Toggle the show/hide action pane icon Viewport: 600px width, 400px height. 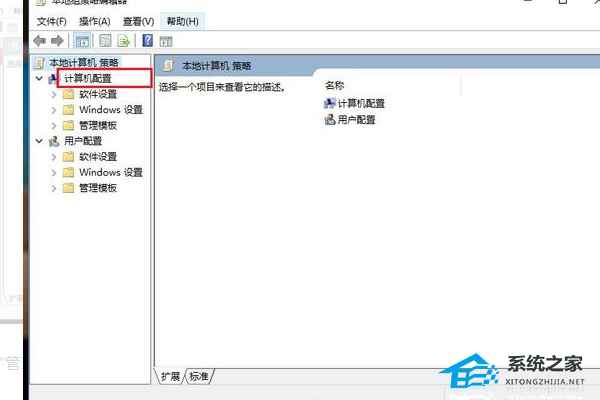(166, 41)
